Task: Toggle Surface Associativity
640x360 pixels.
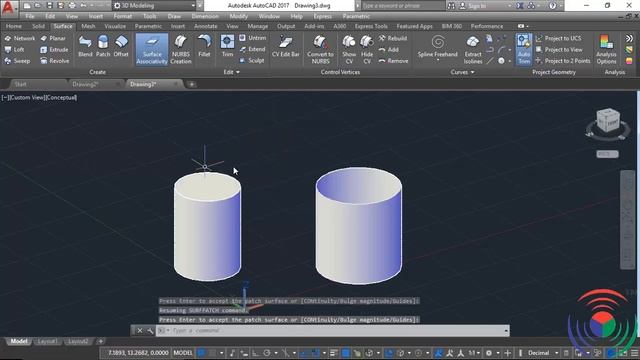Action: 152,49
